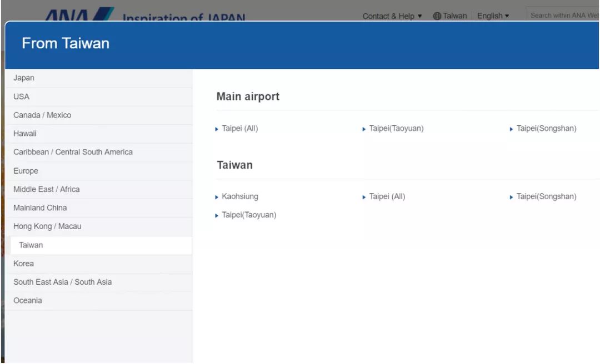Expand the Contact & Help dropdown
Image resolution: width=600 pixels, height=364 pixels.
point(392,16)
